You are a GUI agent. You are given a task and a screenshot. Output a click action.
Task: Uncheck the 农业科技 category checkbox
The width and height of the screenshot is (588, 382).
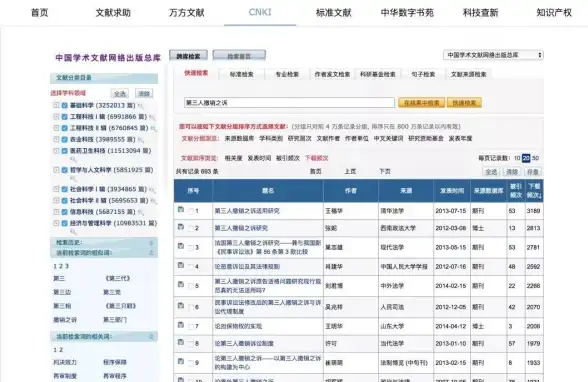pos(64,139)
